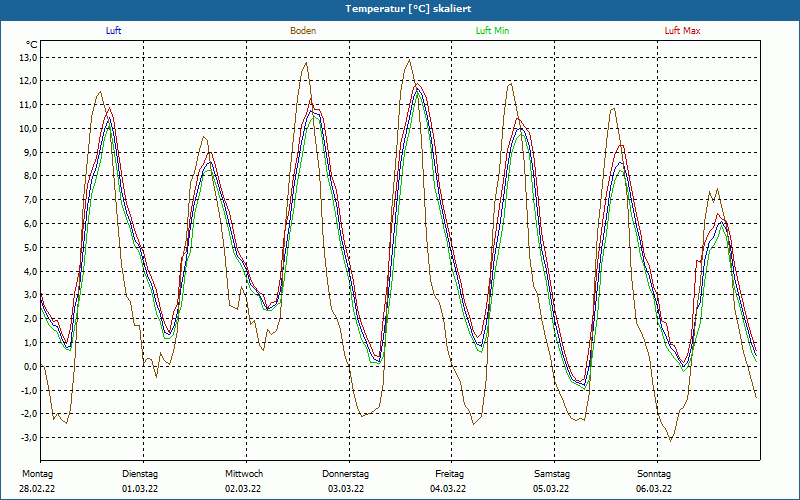
Task: Select the '1,0' y-axis value
Action: pyautogui.click(x=30, y=342)
